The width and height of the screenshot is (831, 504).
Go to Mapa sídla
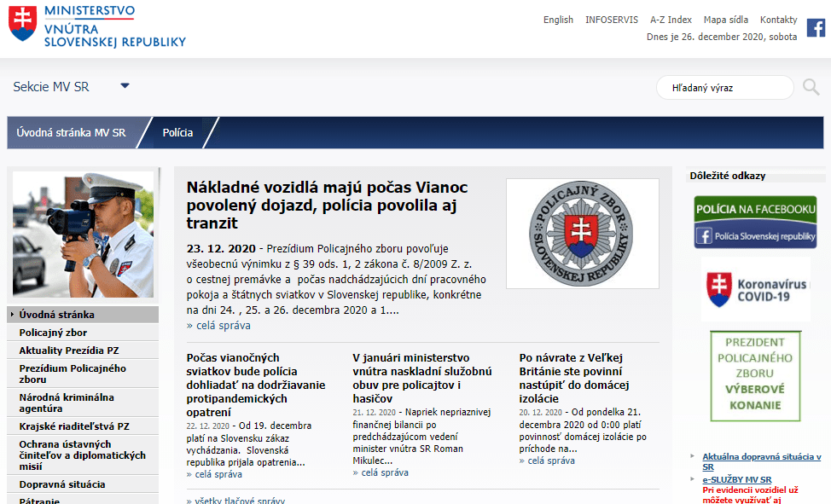tap(725, 20)
